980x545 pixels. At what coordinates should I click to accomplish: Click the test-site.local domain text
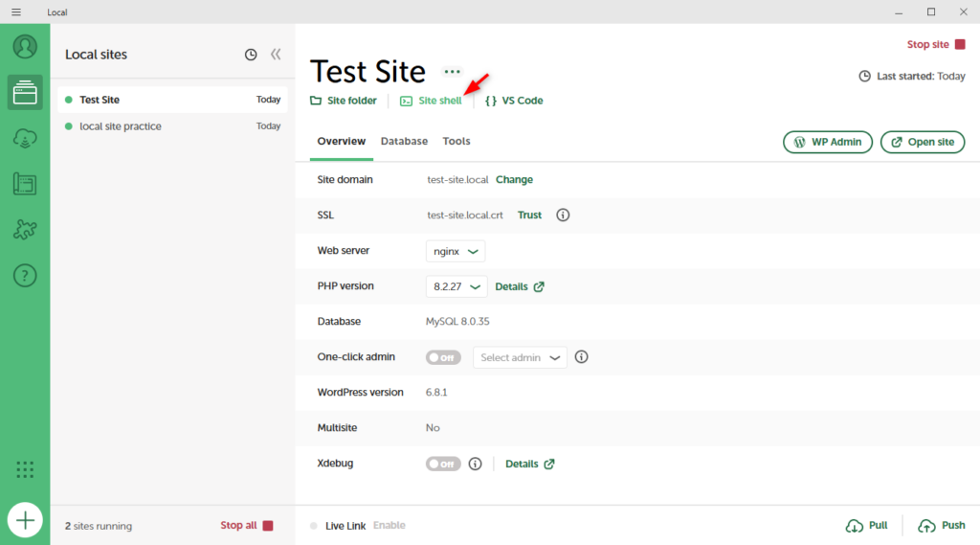click(457, 179)
